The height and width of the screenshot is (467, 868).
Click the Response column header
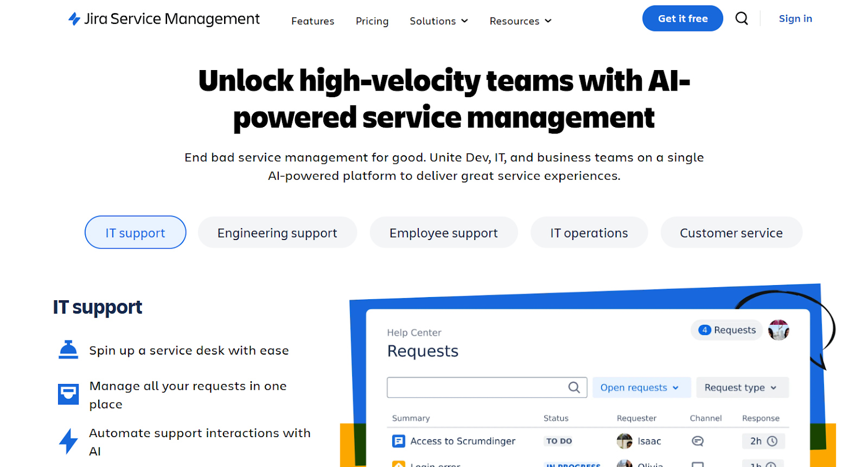point(761,418)
